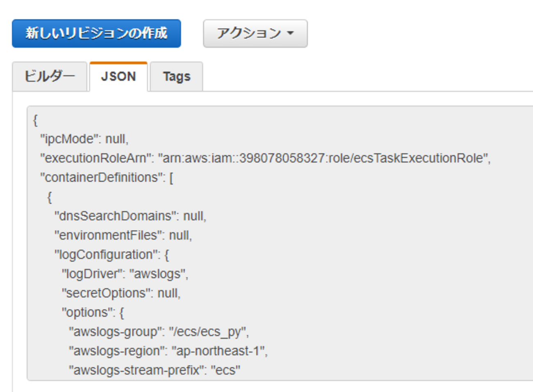
Task: Click the top-level opening brace in JSON
Action: pos(35,120)
